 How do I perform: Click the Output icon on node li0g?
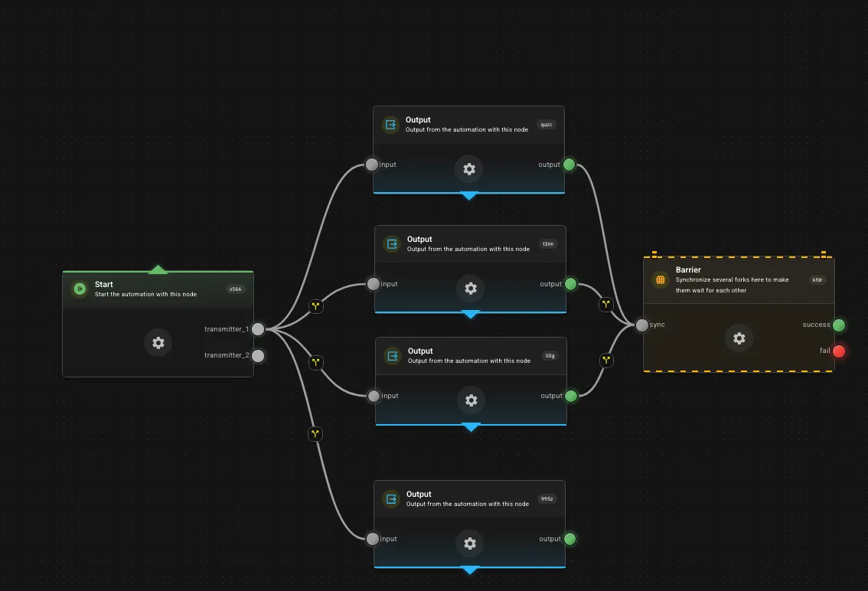click(393, 356)
